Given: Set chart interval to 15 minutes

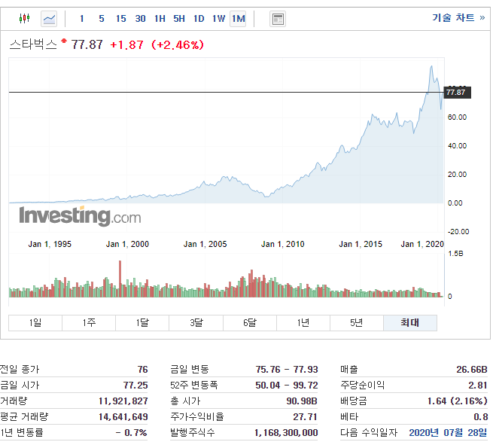Looking at the screenshot, I should [120, 19].
